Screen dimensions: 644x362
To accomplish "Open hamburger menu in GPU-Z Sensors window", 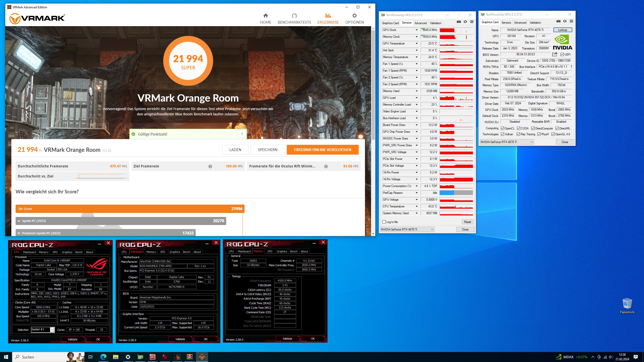I will tap(472, 22).
